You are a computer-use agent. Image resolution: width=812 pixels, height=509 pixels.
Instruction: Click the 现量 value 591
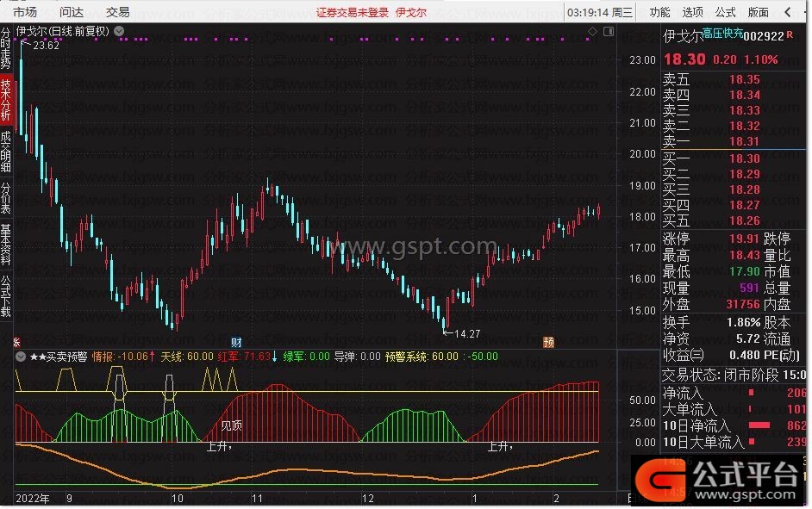point(749,288)
